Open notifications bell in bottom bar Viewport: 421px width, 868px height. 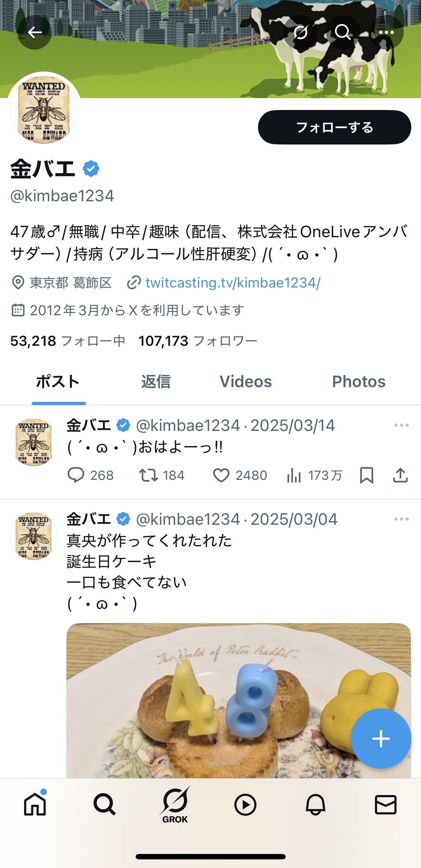tap(316, 804)
